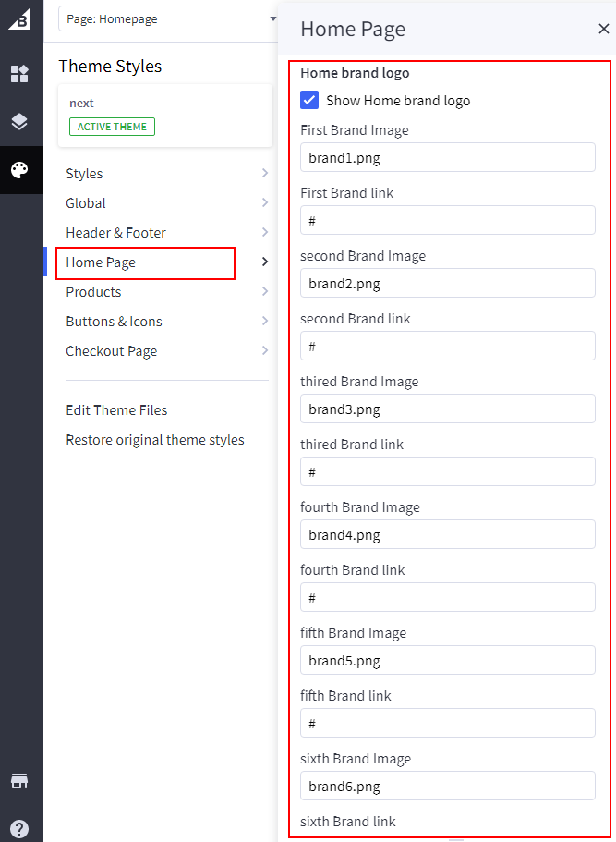Click the ACTIVE THEME badge
The height and width of the screenshot is (842, 616).
112,127
